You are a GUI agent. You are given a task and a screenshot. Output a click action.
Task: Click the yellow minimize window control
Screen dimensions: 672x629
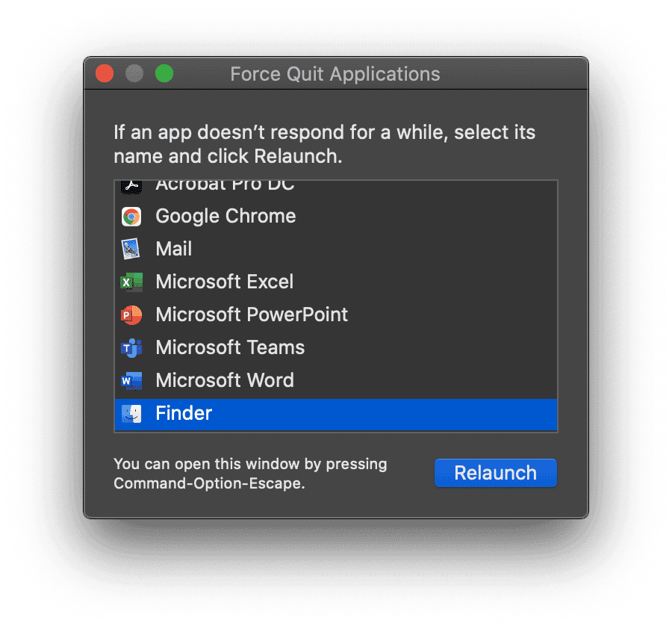pos(134,73)
